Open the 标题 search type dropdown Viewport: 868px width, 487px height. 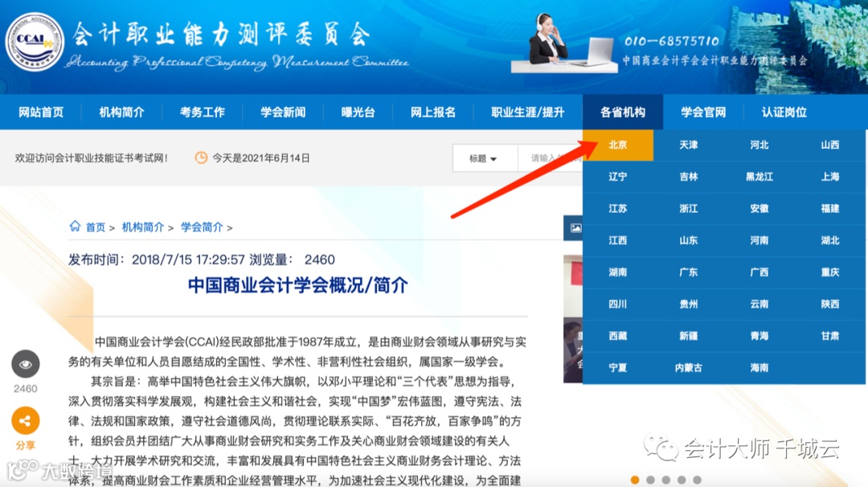click(485, 158)
